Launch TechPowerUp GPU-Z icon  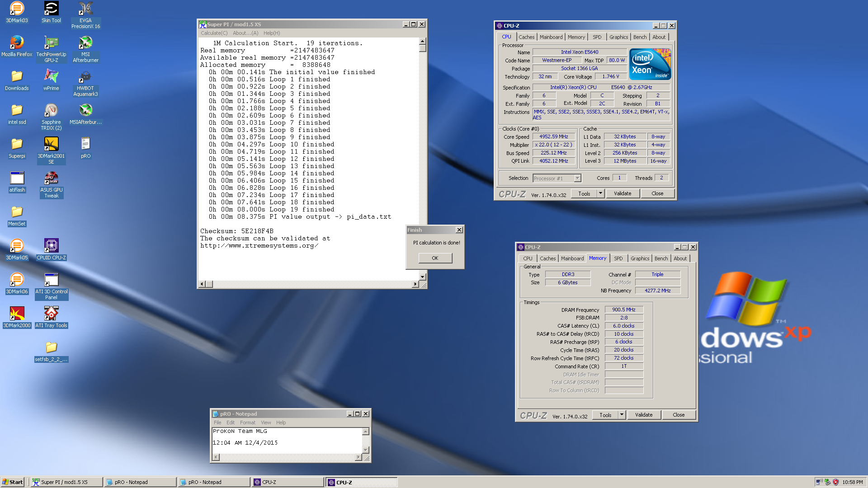(x=51, y=49)
